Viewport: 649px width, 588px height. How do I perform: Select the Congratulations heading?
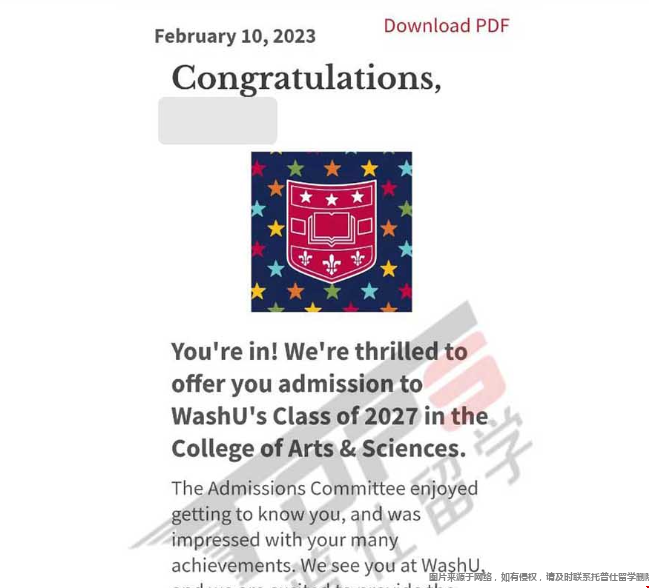(x=306, y=78)
